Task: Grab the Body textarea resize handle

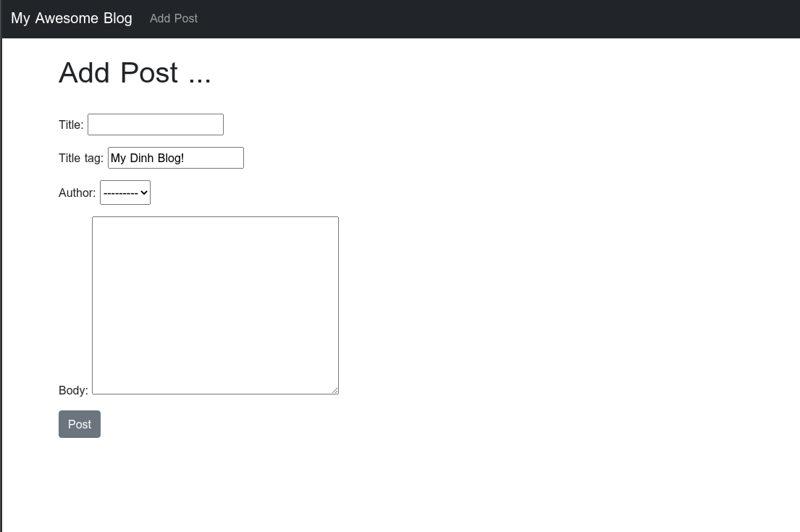Action: coord(334,390)
